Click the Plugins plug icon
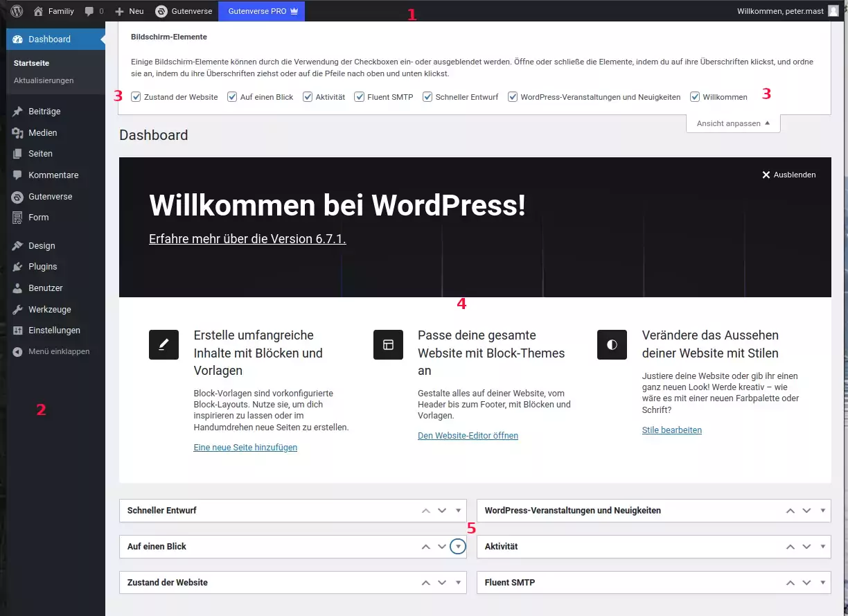The image size is (848, 616). [18, 267]
